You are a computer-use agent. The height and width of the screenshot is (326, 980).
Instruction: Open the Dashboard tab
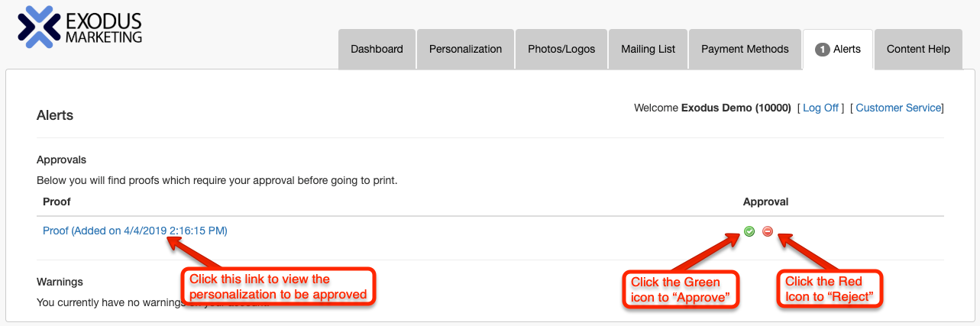click(x=377, y=49)
